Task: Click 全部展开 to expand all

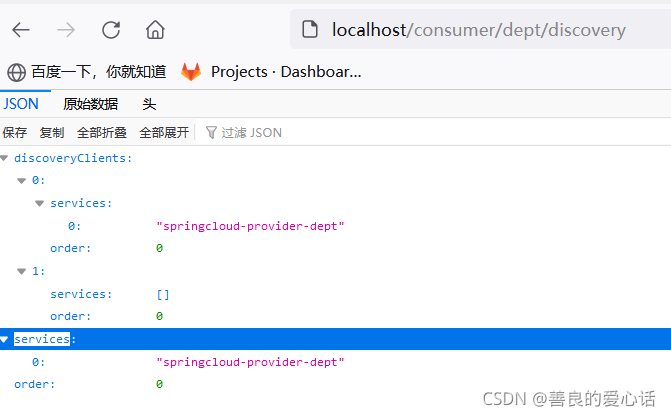Action: (164, 133)
